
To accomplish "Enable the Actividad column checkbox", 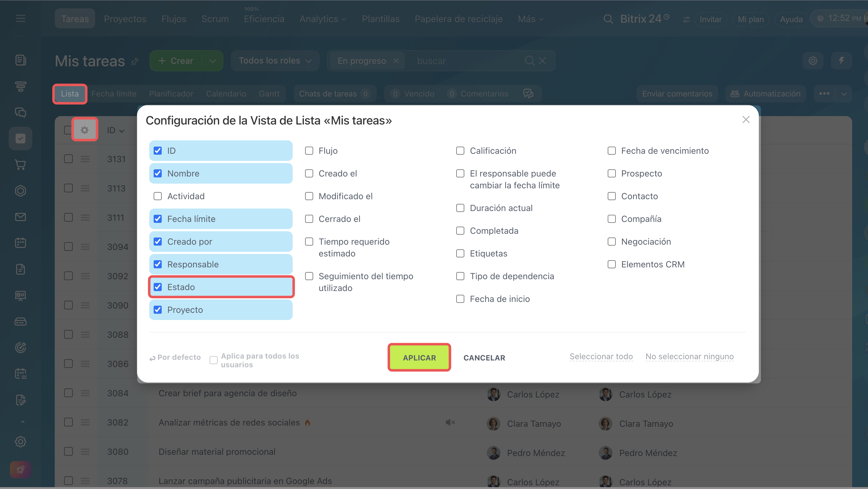I will point(158,196).
